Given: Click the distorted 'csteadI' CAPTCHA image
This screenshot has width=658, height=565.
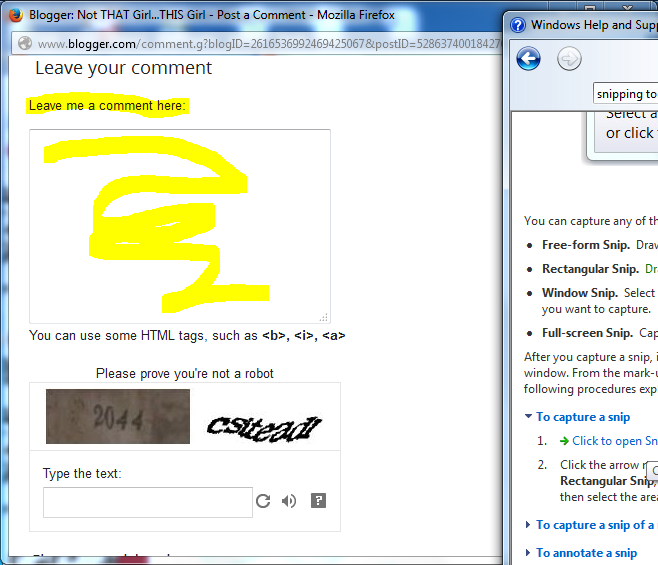Looking at the screenshot, I should (x=264, y=425).
